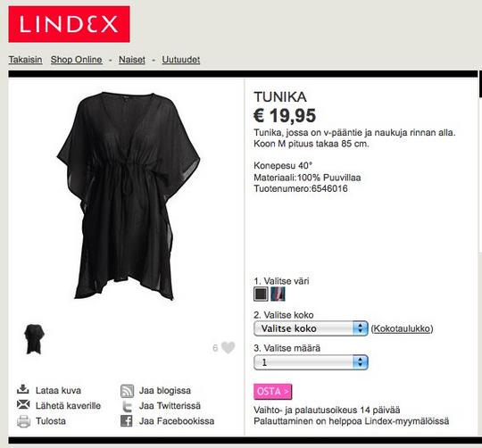
Task: Open the Naiset breadcrumb link
Action: [132, 59]
